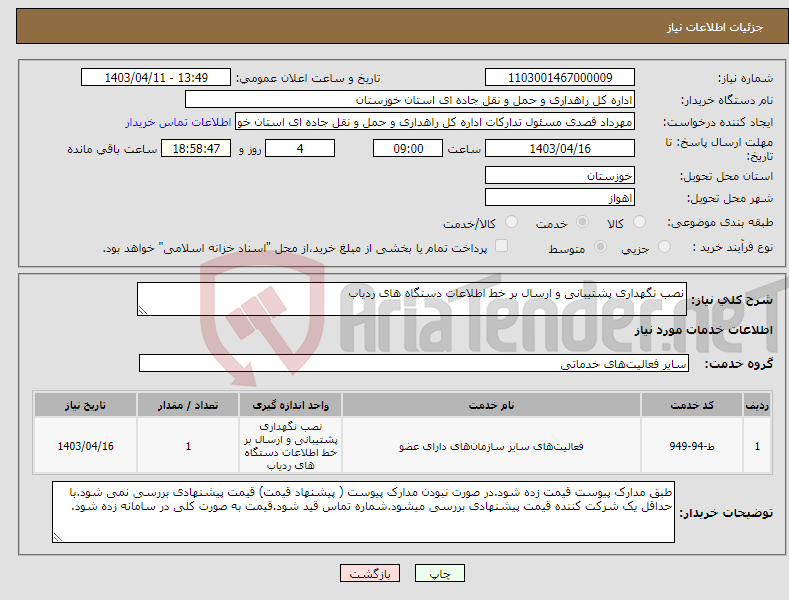Click the ردیف column header

(757, 405)
